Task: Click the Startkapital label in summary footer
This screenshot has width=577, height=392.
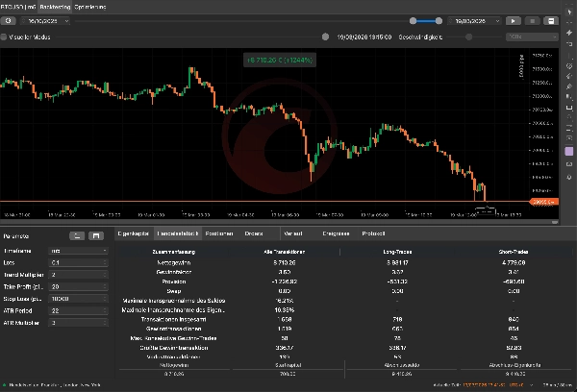Action: pyautogui.click(x=288, y=365)
